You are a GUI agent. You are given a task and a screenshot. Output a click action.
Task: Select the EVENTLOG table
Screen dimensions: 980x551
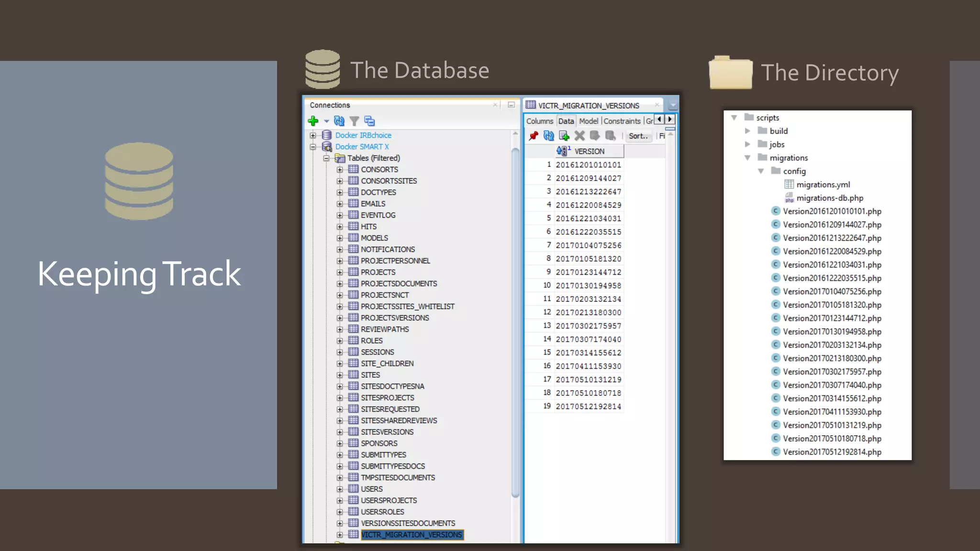pyautogui.click(x=378, y=215)
